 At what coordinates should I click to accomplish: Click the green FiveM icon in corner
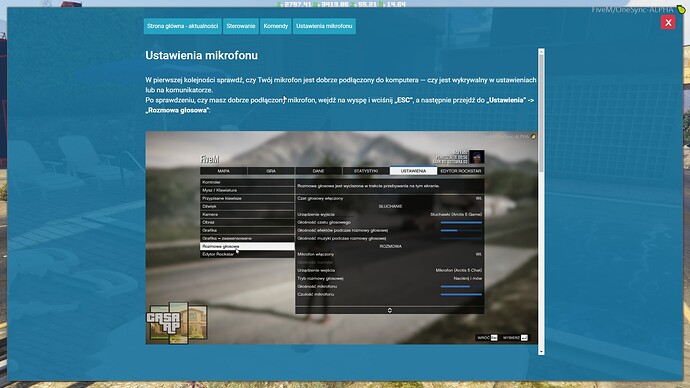681,9
